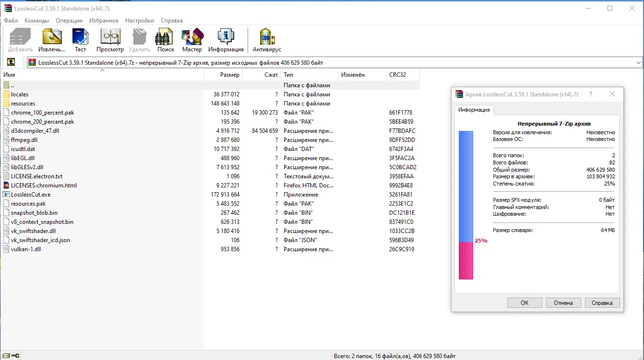Screen dimensions: 644x360
Task: Click archive icon in address bar
Action: pyautogui.click(x=32, y=62)
